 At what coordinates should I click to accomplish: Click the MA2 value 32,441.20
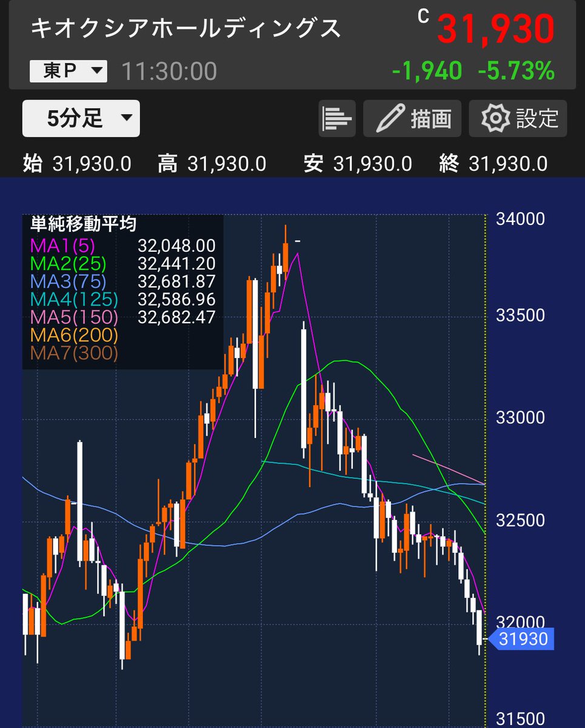coord(176,263)
